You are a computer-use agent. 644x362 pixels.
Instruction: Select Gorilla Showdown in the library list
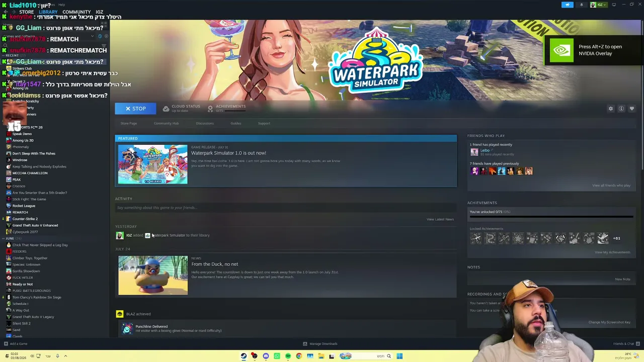click(x=26, y=271)
